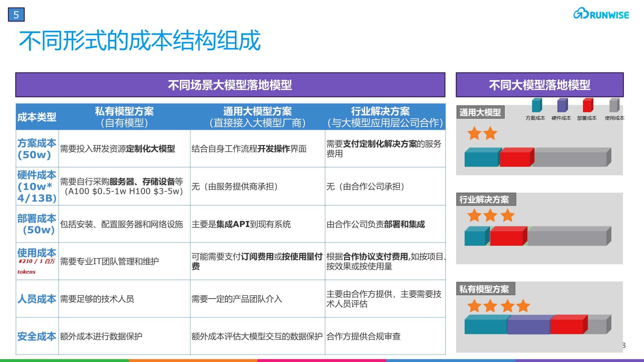Click the 私有模型方案 panel label on right
Viewport: 644px width, 362px height.
(x=486, y=289)
